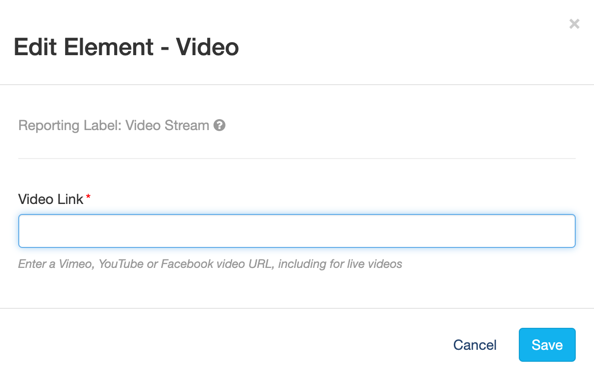Save the video element changes
This screenshot has height=379, width=594.
tap(547, 345)
